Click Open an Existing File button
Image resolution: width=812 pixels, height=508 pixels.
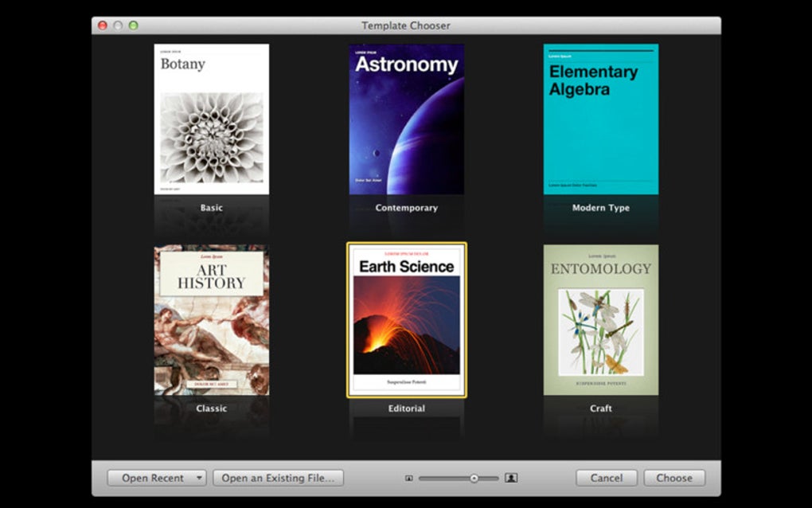278,478
